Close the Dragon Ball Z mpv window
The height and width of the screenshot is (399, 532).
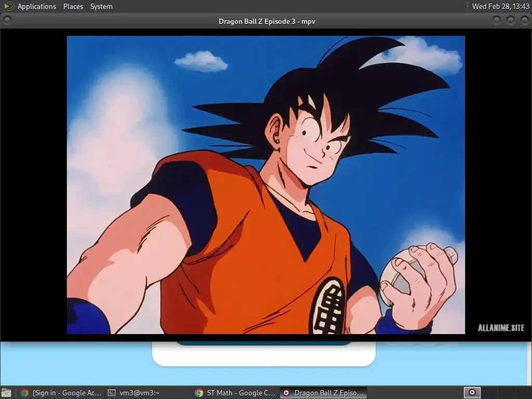pos(525,21)
